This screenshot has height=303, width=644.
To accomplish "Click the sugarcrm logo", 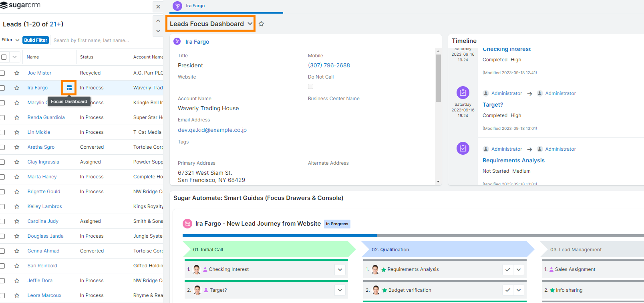I will pos(20,5).
